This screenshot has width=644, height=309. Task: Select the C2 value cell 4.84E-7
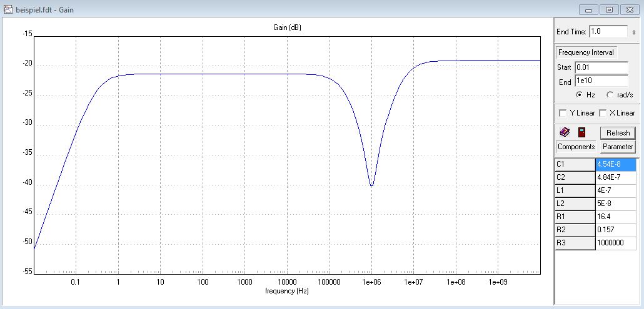pos(616,177)
